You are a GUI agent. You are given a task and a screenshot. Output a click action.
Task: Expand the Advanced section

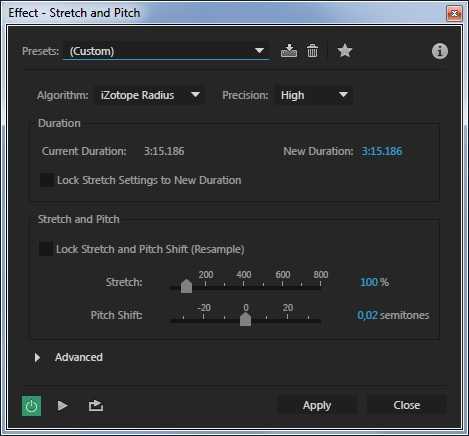click(x=37, y=357)
